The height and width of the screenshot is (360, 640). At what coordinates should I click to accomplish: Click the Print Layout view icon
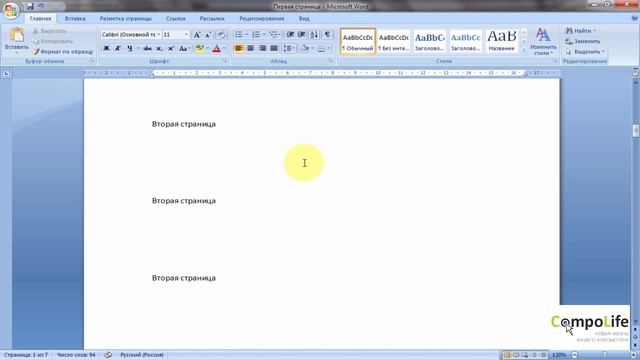click(x=507, y=355)
